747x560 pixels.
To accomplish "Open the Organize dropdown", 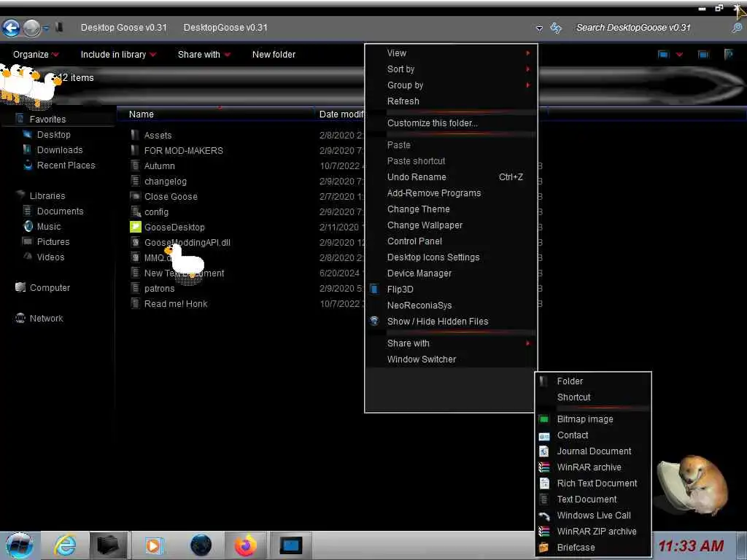I will 36,54.
